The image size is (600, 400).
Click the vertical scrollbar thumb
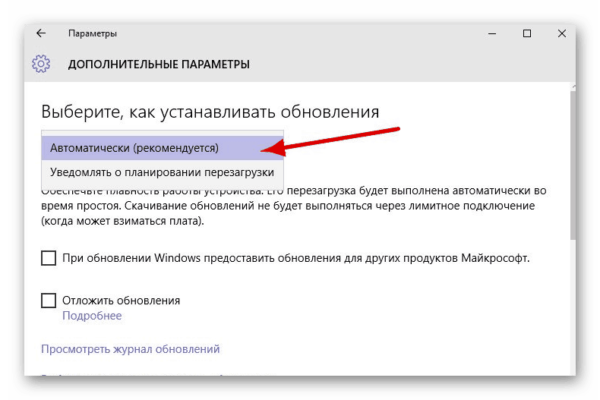pos(572,165)
